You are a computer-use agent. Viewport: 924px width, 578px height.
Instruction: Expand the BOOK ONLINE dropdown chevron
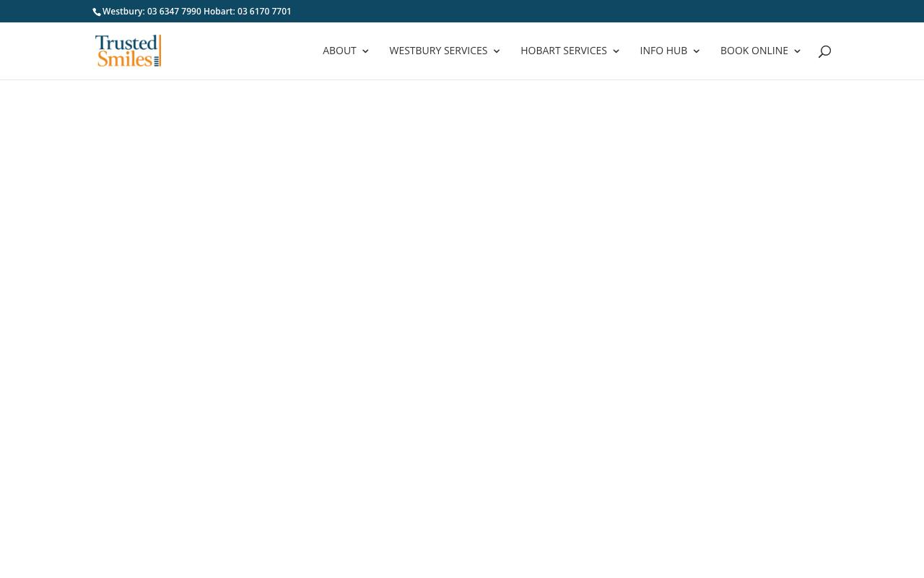point(797,51)
